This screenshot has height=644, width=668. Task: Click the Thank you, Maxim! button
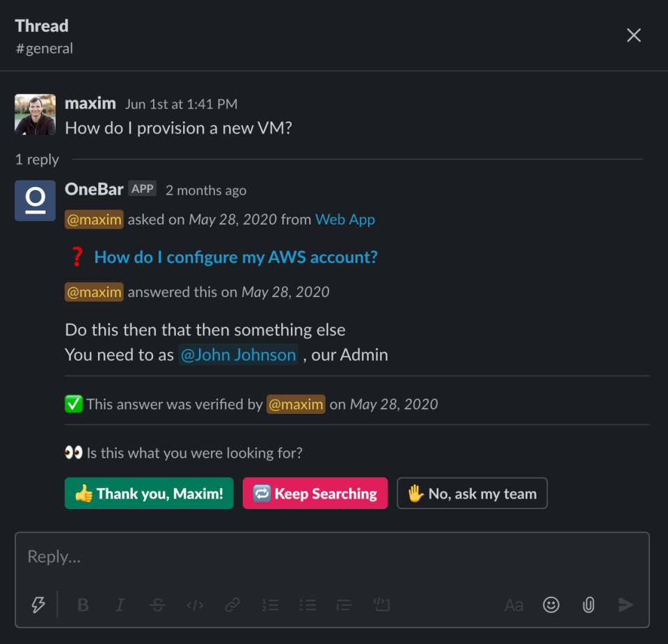point(149,493)
